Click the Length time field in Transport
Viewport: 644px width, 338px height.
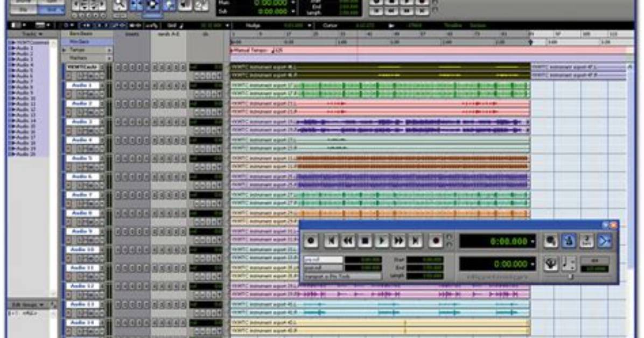pyautogui.click(x=425, y=276)
